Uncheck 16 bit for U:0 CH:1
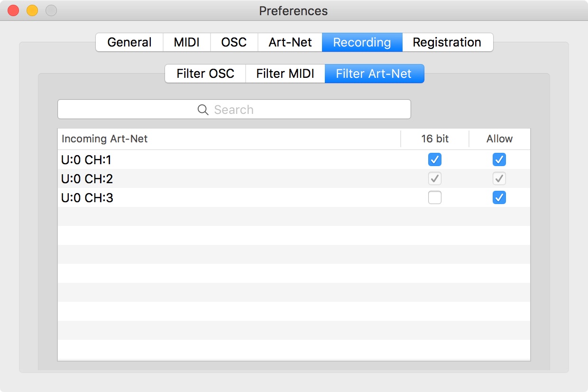The width and height of the screenshot is (588, 392). click(435, 159)
